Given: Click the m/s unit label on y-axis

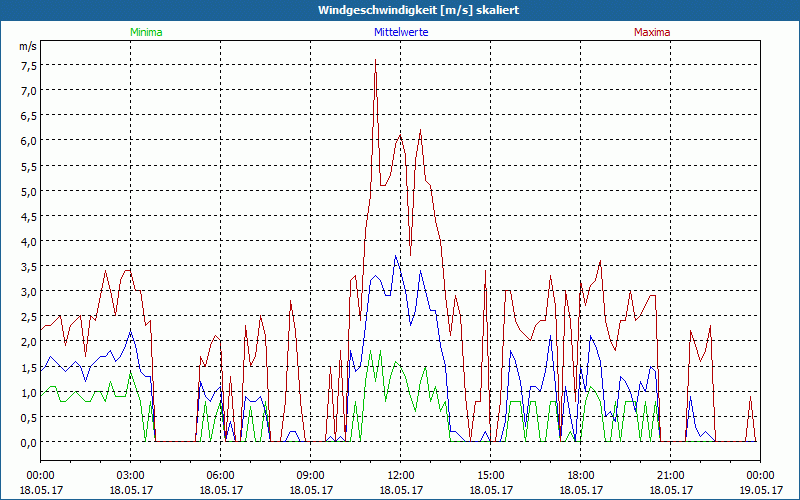Looking at the screenshot, I should click(28, 46).
